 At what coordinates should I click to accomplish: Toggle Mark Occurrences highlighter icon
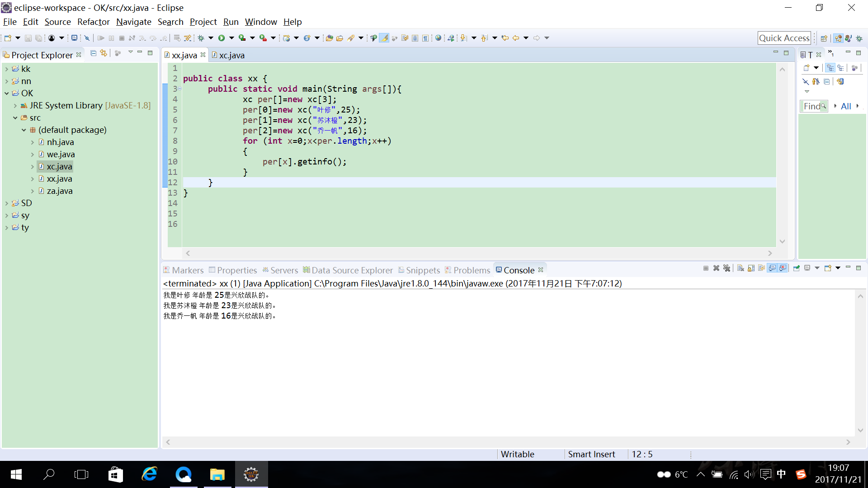click(x=384, y=38)
